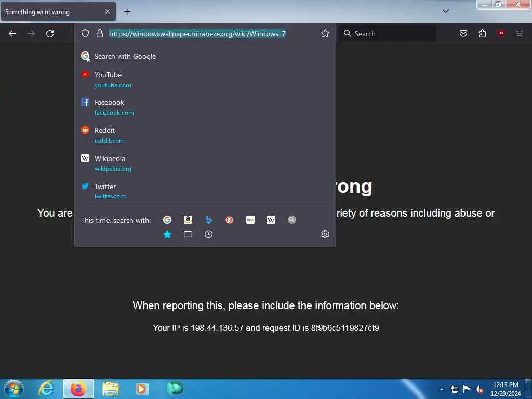This screenshot has width=532, height=399.
Task: Open Windows Explorer from taskbar
Action: click(x=111, y=389)
